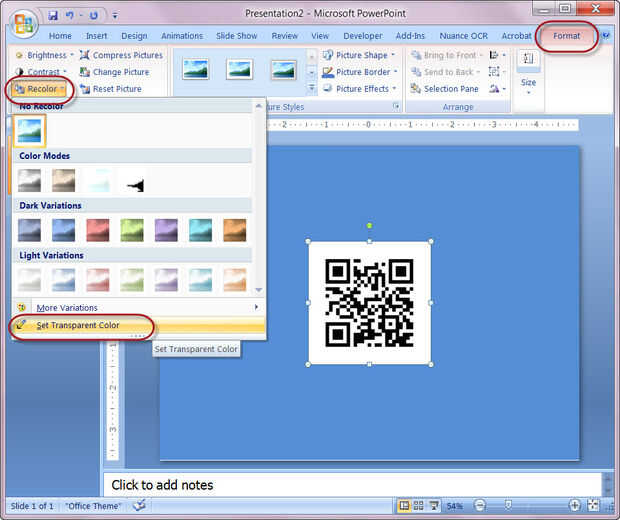The height and width of the screenshot is (520, 620).
Task: Select the Review tab
Action: [x=284, y=36]
